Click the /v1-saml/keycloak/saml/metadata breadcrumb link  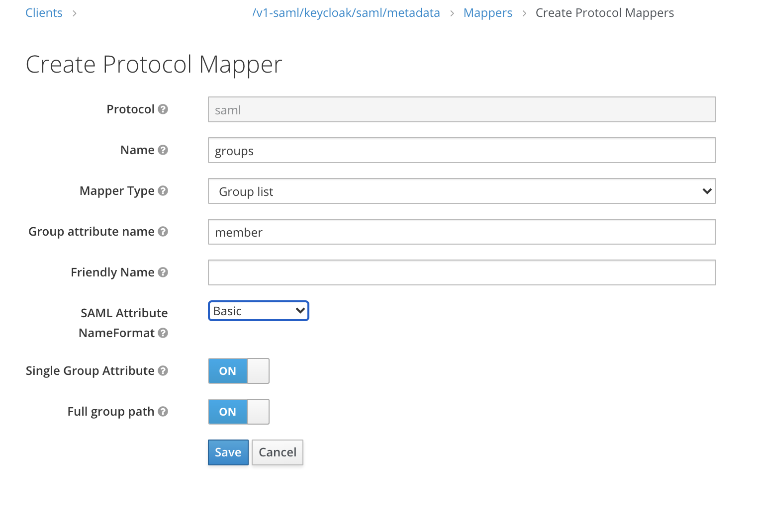click(346, 12)
